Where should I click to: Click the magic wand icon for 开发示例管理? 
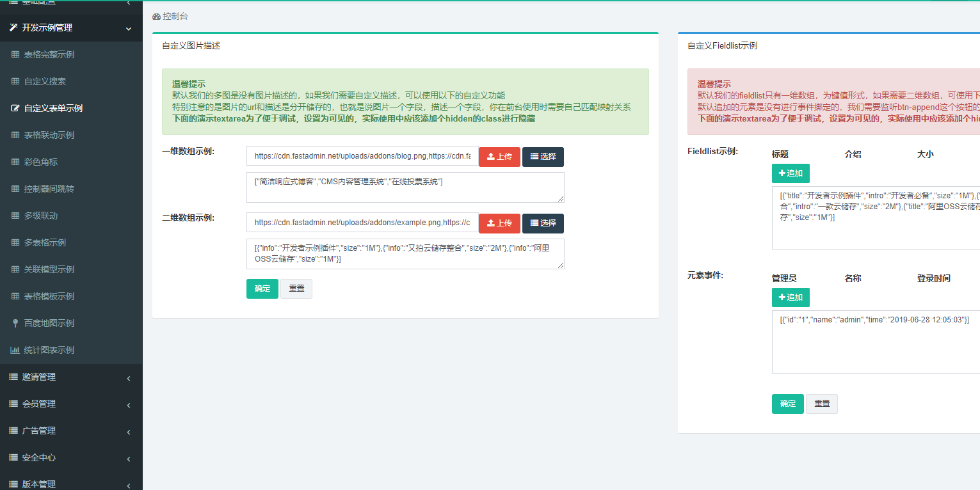(x=13, y=28)
